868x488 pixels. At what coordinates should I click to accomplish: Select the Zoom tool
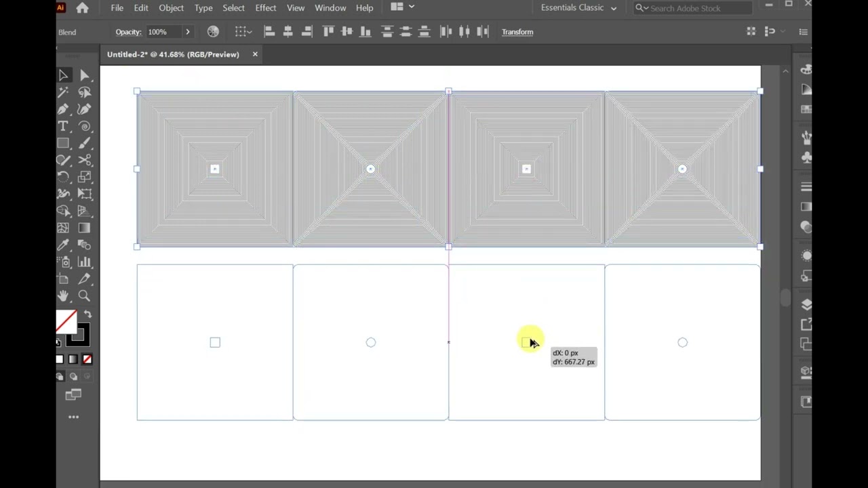pyautogui.click(x=84, y=296)
